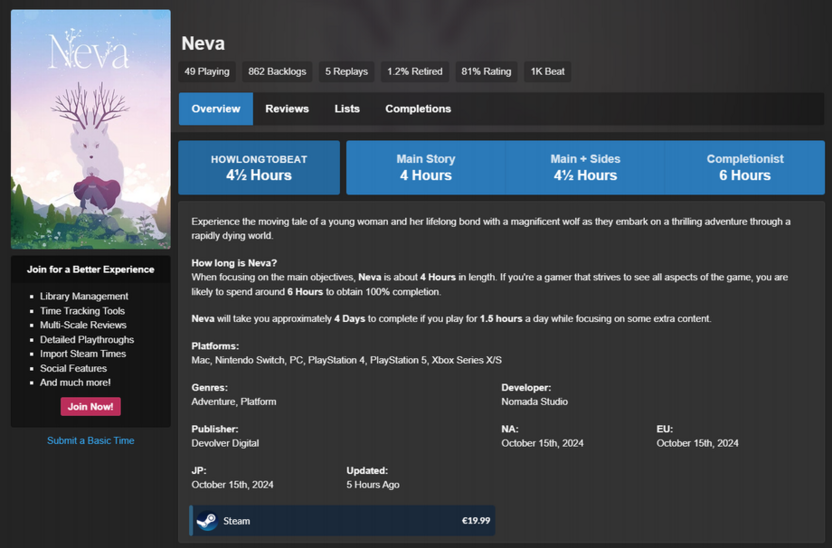The image size is (832, 548).
Task: Click the 1.2% Retired badge
Action: [415, 72]
